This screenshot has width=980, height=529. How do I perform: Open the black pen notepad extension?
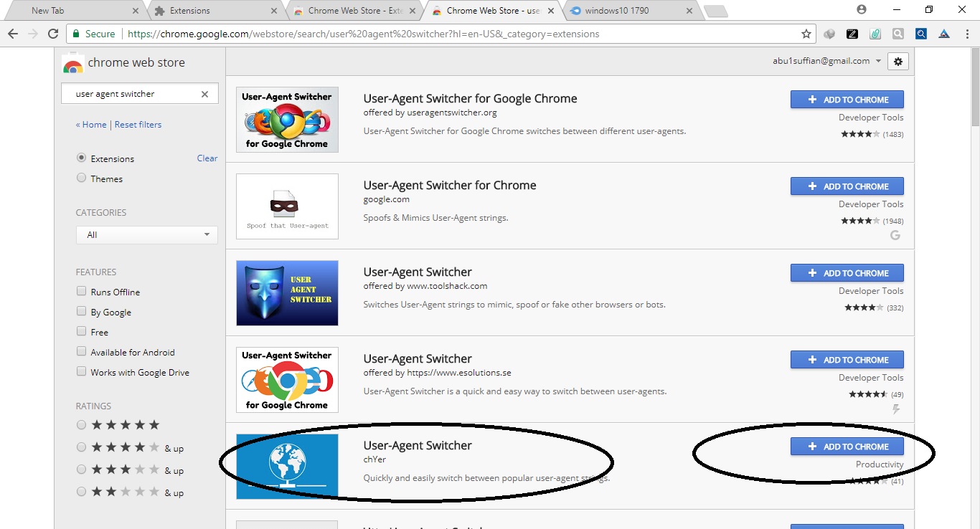coord(852,34)
